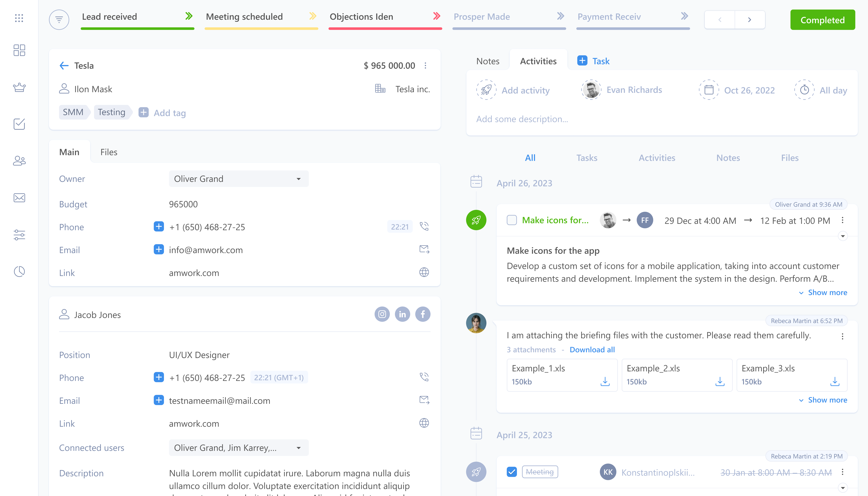Click Download all attachments link
868x496 pixels.
592,350
